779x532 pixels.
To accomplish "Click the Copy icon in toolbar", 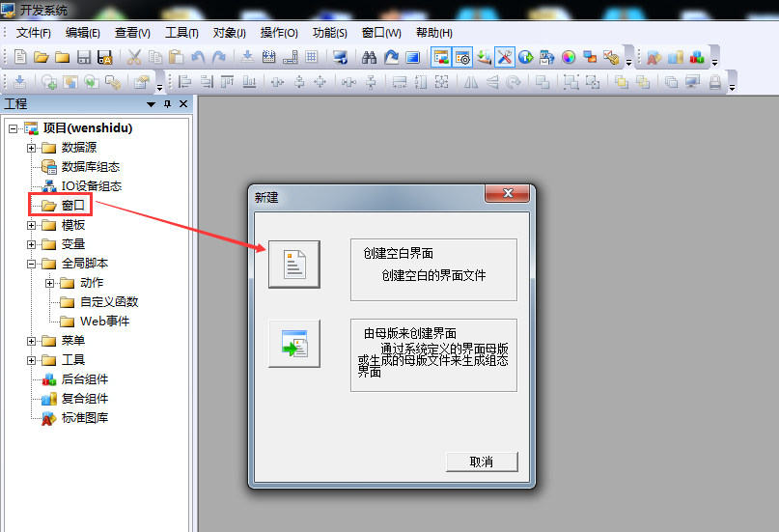I will pos(155,57).
